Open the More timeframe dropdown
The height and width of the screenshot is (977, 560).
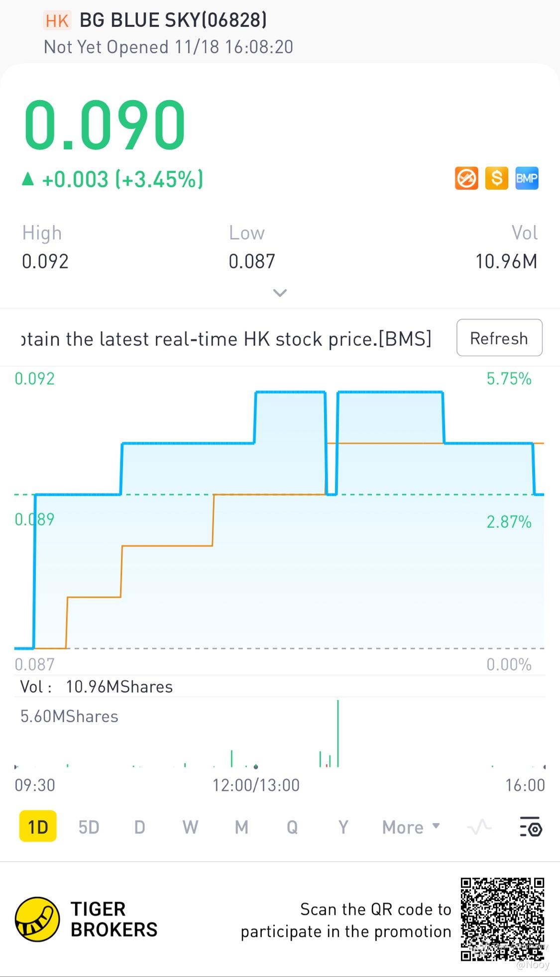[411, 827]
